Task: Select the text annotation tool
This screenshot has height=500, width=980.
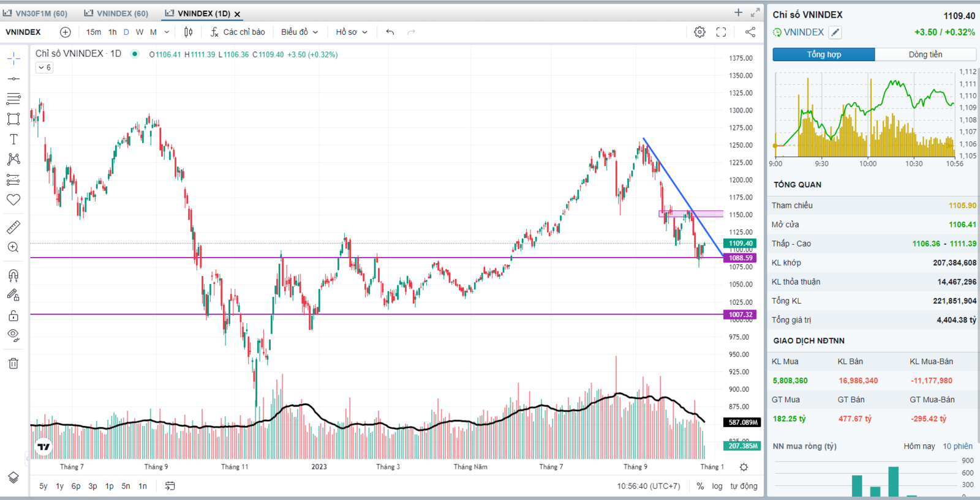Action: [13, 140]
